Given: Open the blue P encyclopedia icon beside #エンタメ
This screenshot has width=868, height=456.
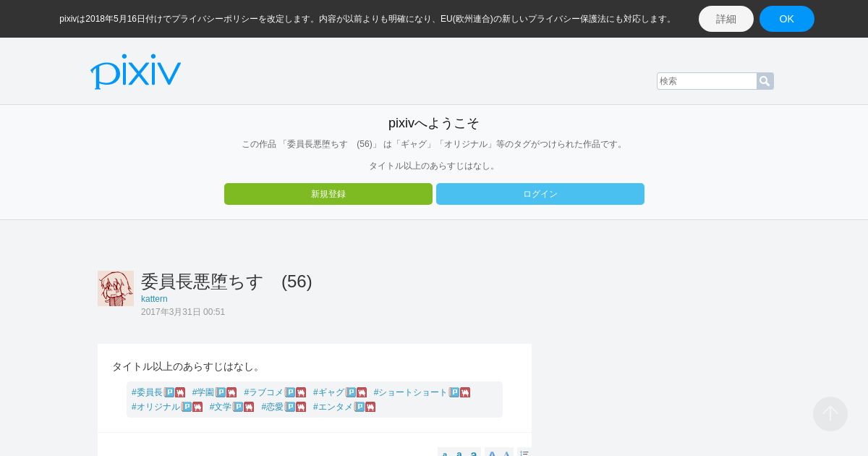Looking at the screenshot, I should point(359,407).
